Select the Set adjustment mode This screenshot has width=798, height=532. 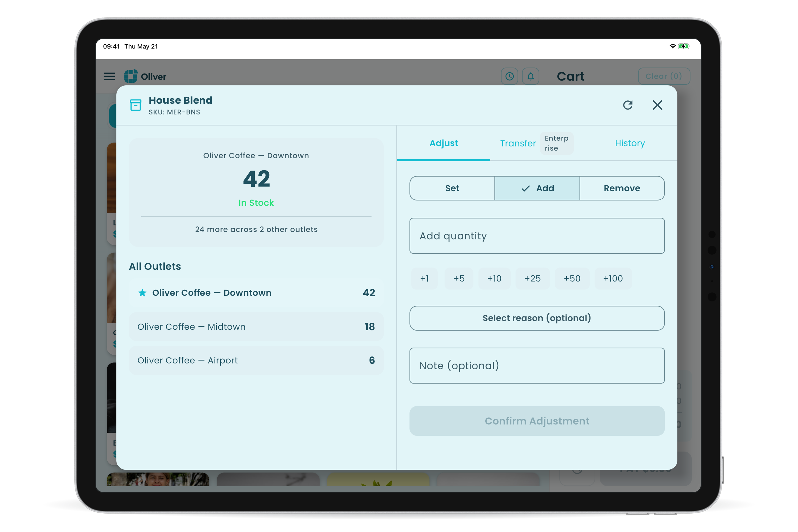pyautogui.click(x=452, y=188)
